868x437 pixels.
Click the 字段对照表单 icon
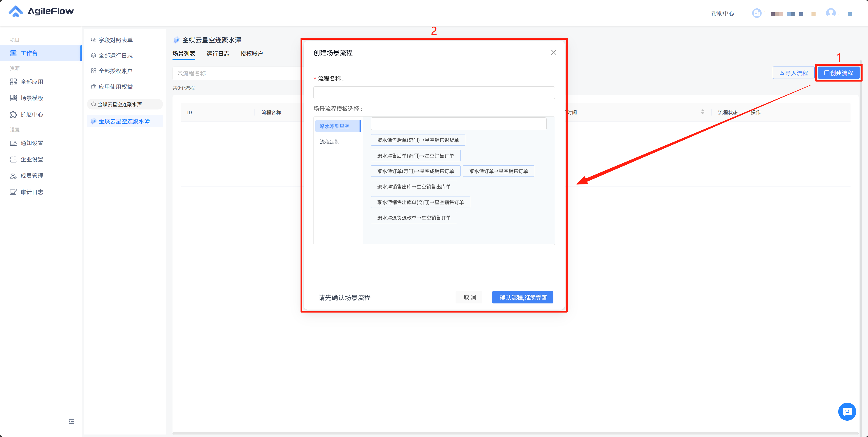point(94,40)
